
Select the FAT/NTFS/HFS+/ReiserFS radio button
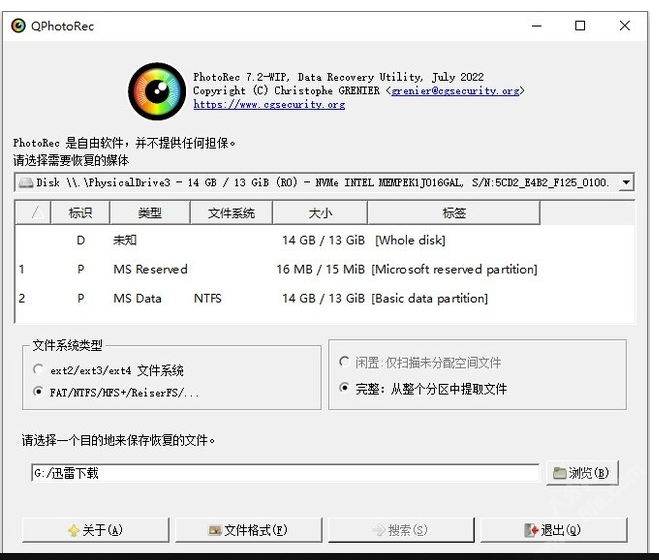pos(38,392)
